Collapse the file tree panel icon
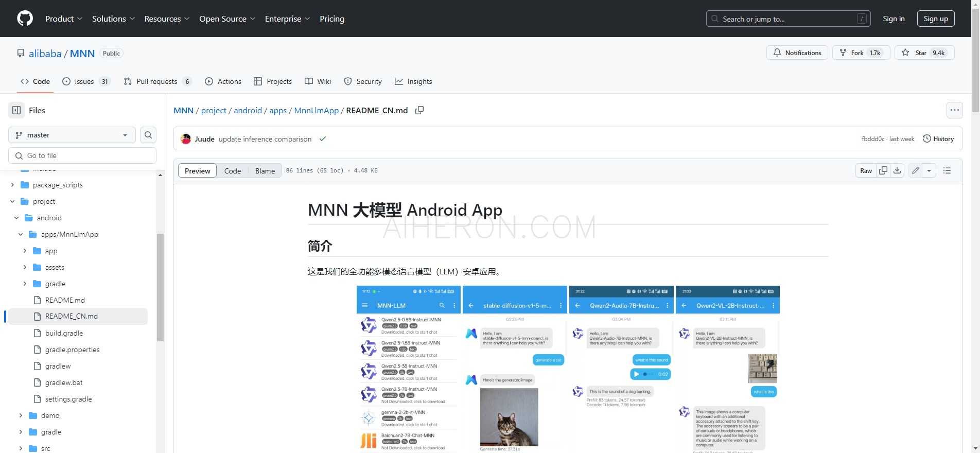The image size is (980, 453). click(16, 110)
